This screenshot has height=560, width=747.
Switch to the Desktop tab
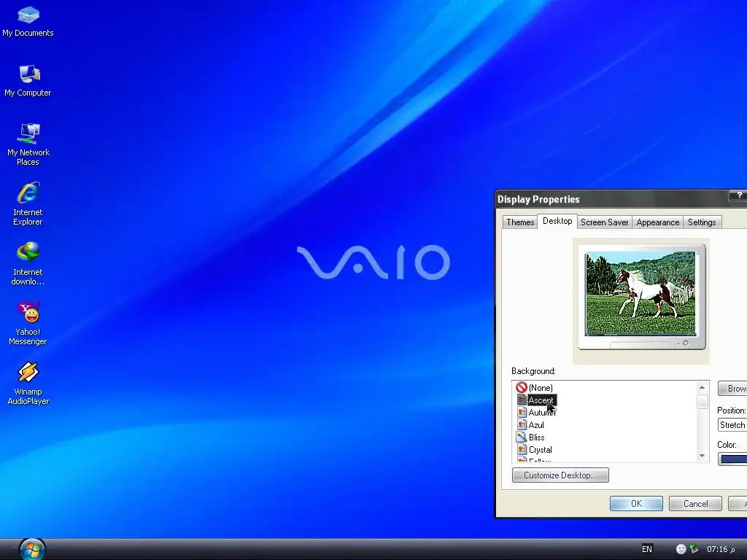point(557,221)
